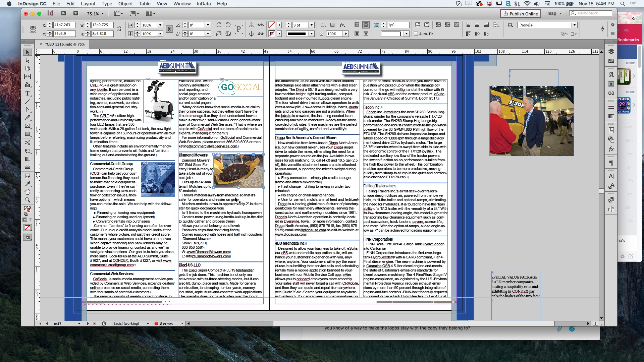Click the Publish Online button
644x362 pixels.
tap(521, 14)
